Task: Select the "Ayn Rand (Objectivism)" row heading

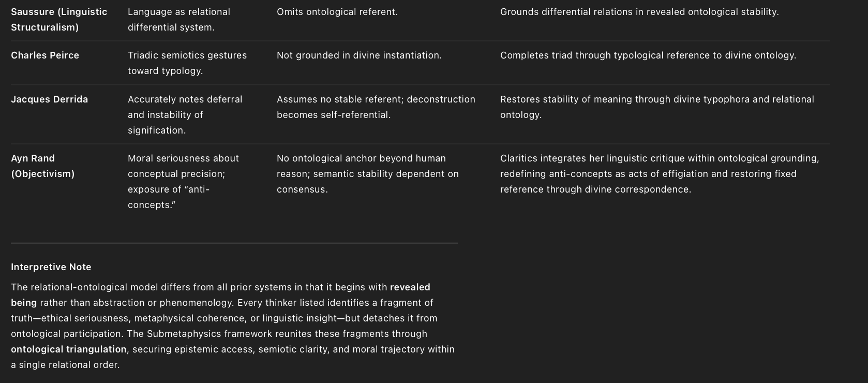Action: [42, 166]
